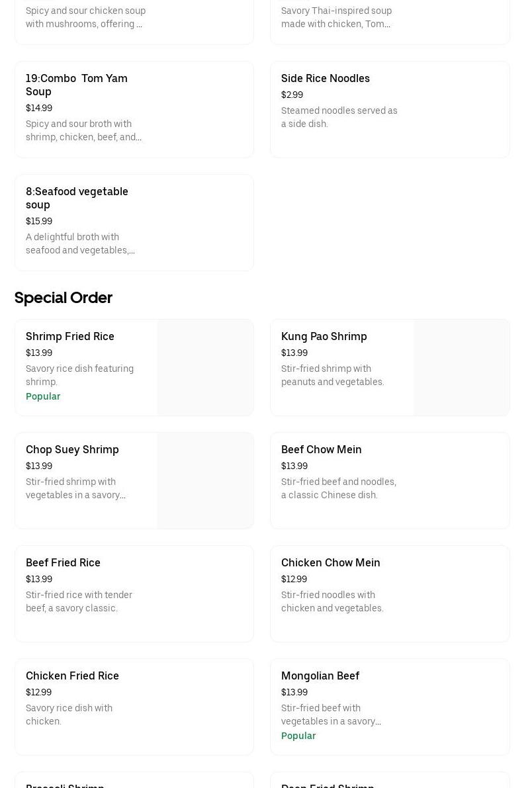Click the Popular badge on Mongolian Beef
This screenshot has width=532, height=788.
(298, 736)
